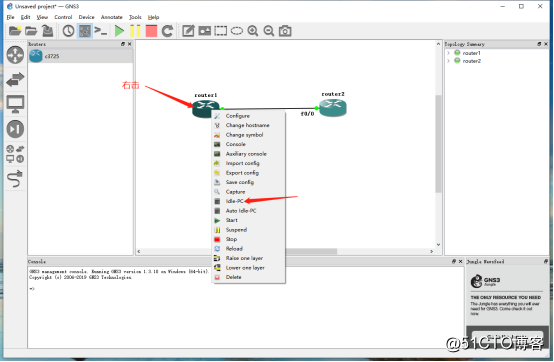Click the canvas vertical scrollbar thumb
This screenshot has height=362, width=554.
coord(438,143)
